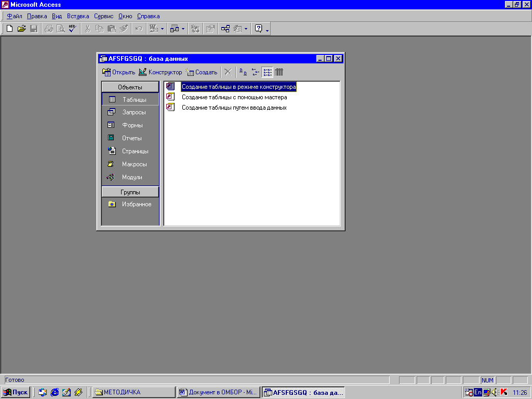Select Формы in the objects list
The image size is (532, 399).
point(130,125)
